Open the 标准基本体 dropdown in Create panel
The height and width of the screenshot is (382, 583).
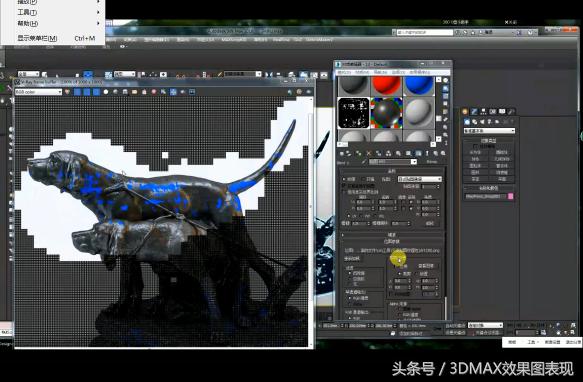click(489, 131)
